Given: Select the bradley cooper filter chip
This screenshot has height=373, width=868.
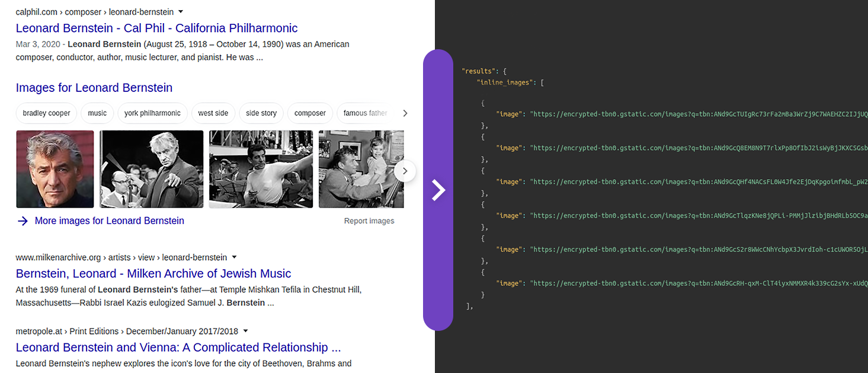Looking at the screenshot, I should 46,113.
